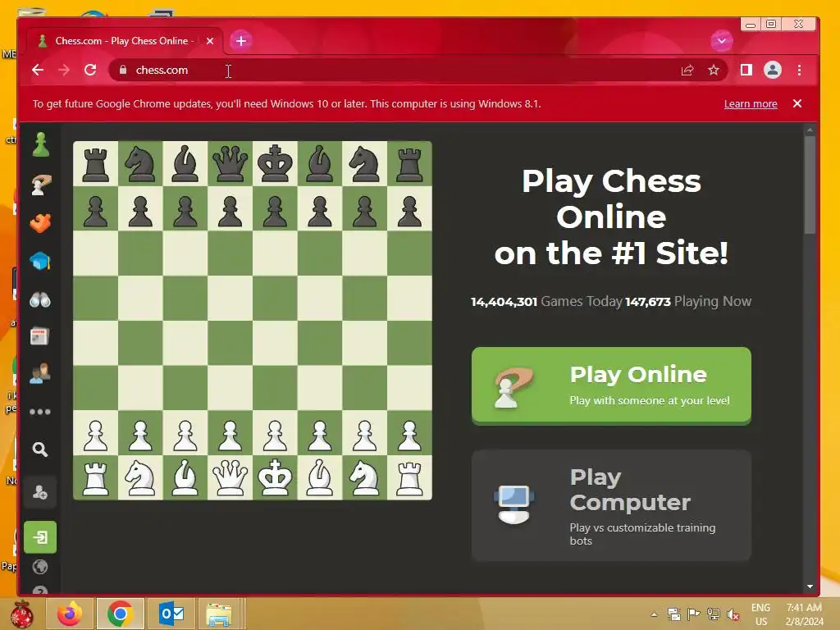Click the 14,404,301 Games Today text
The height and width of the screenshot is (630, 840).
pyautogui.click(x=546, y=302)
